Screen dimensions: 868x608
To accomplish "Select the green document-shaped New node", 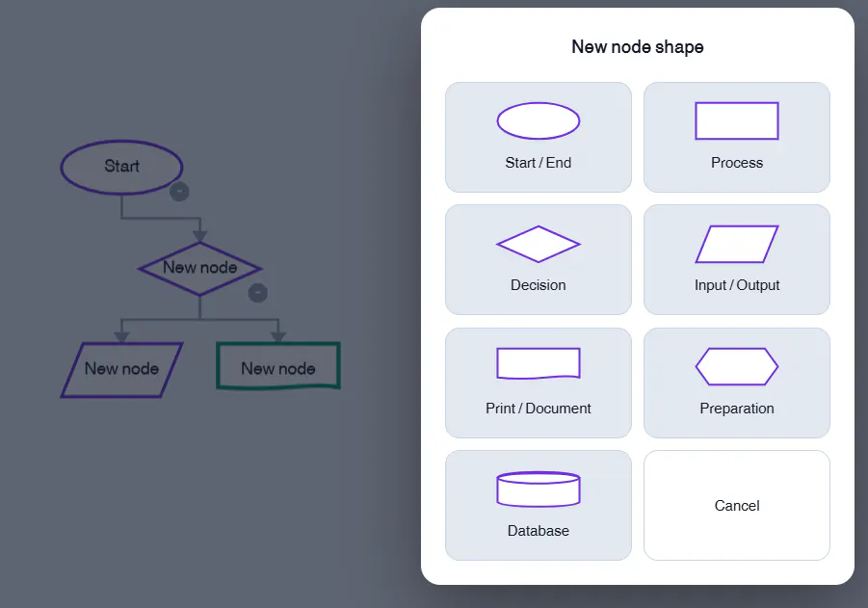I will pyautogui.click(x=278, y=366).
